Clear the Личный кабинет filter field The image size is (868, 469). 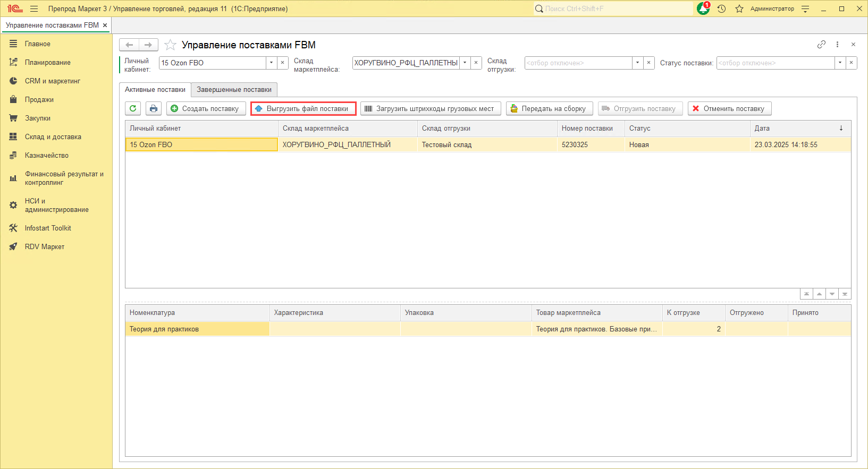[283, 63]
